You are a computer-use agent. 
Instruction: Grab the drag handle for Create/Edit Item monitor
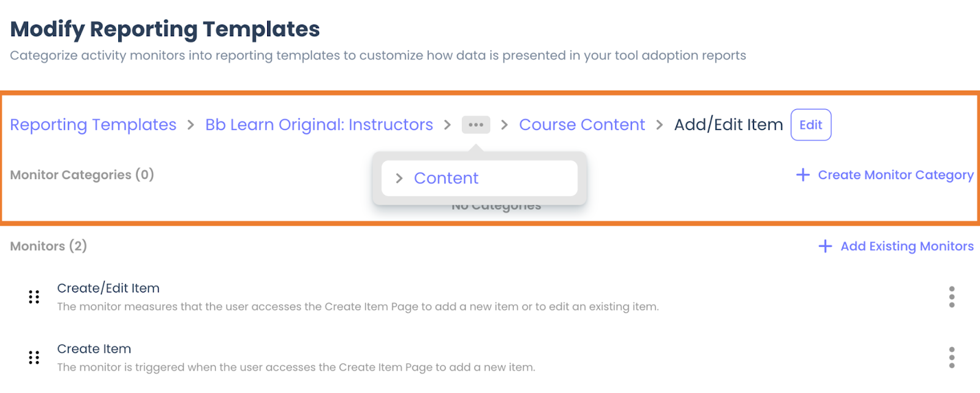(34, 297)
